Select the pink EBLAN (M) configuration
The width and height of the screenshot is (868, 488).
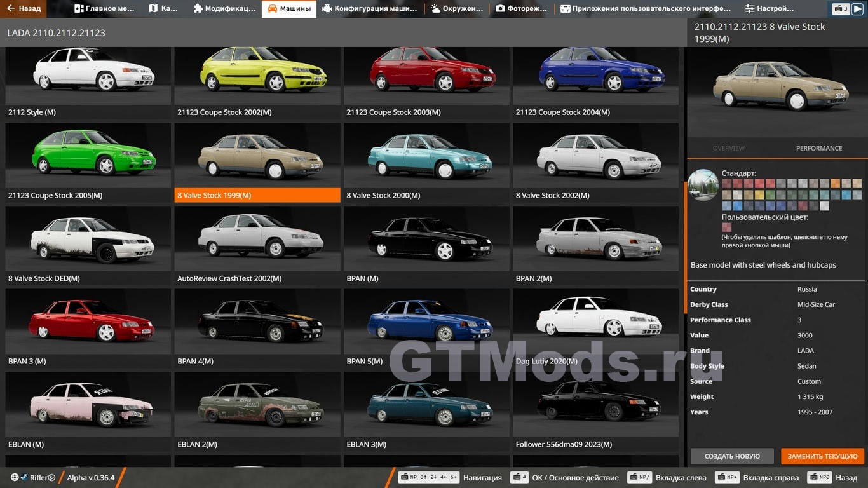(88, 412)
